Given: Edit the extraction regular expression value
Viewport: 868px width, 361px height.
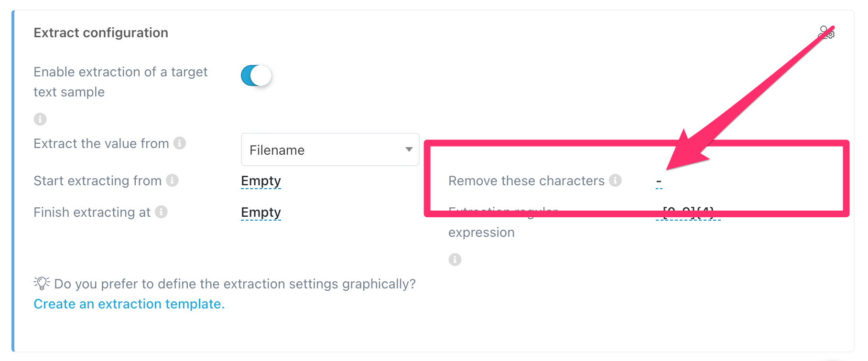Looking at the screenshot, I should click(688, 213).
